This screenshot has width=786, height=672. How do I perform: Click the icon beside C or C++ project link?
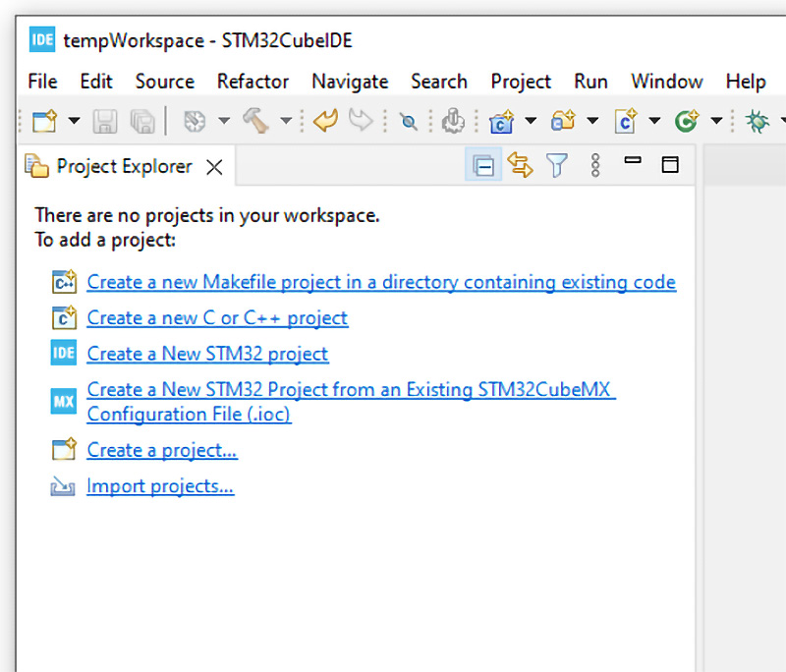tap(64, 317)
